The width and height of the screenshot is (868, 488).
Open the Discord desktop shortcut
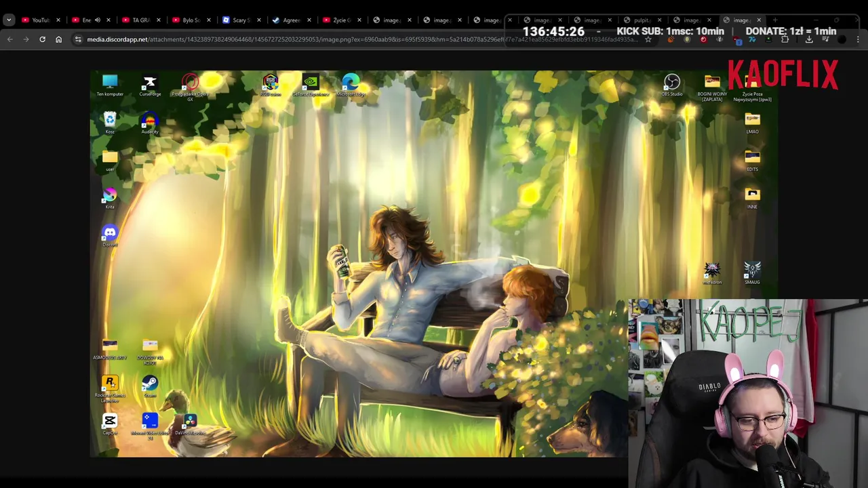pyautogui.click(x=110, y=237)
